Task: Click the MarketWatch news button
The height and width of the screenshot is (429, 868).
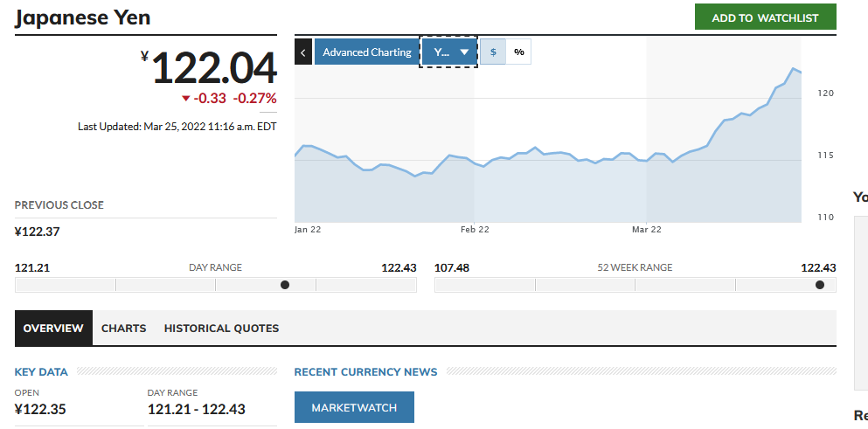Action: [x=354, y=407]
